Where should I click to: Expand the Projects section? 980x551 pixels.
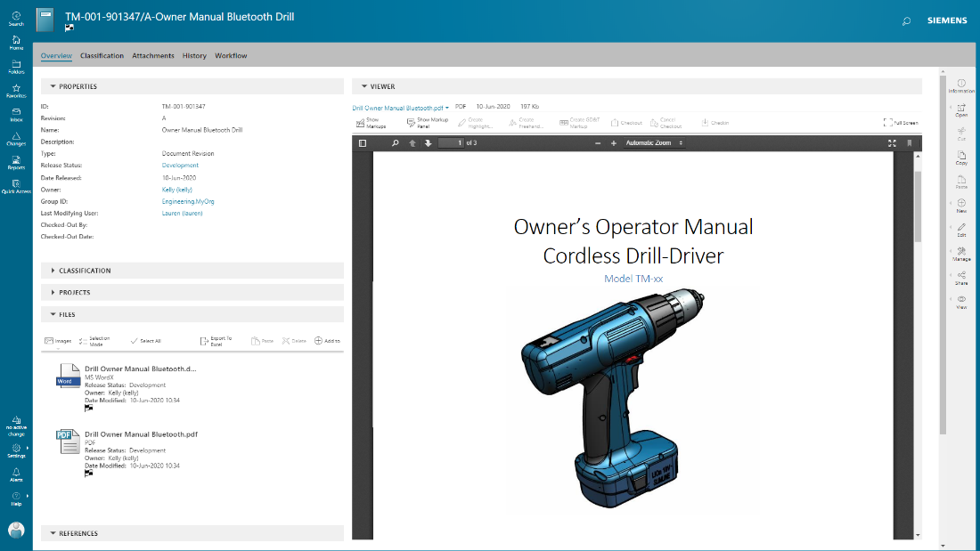(x=74, y=292)
